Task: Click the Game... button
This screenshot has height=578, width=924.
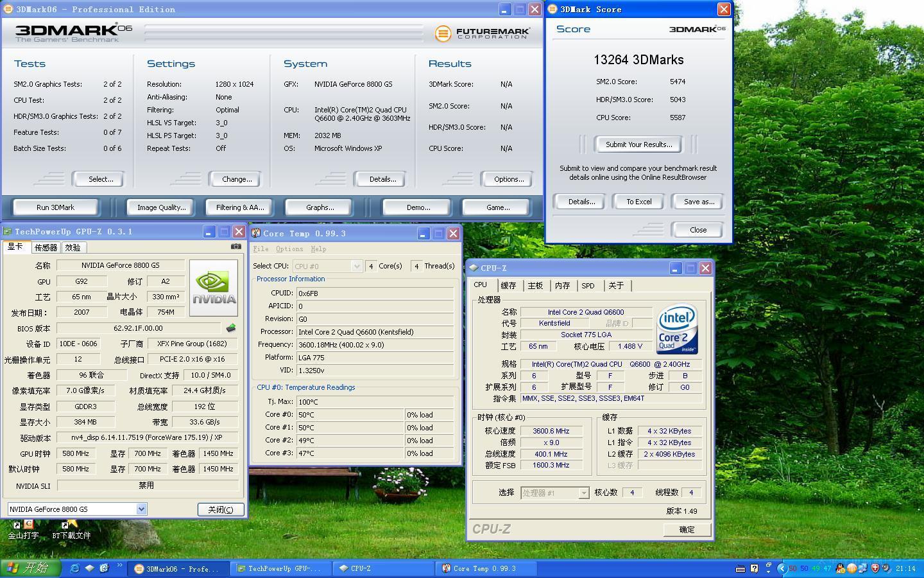Action: pyautogui.click(x=497, y=207)
